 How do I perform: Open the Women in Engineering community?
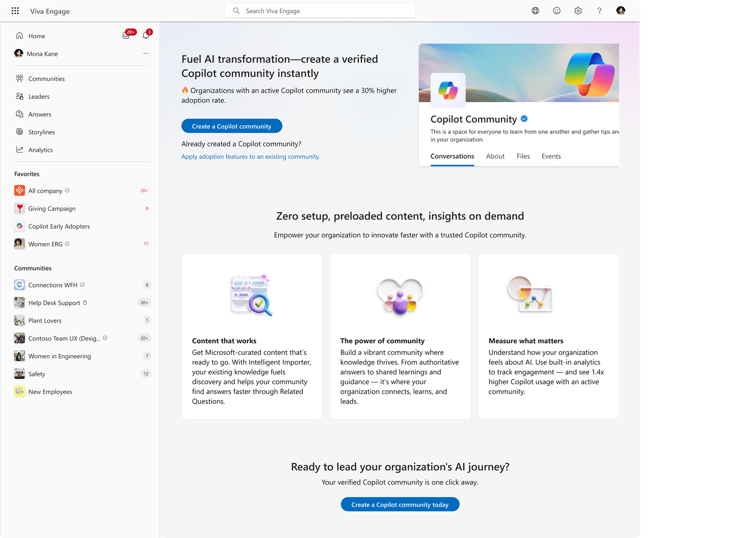tap(60, 356)
